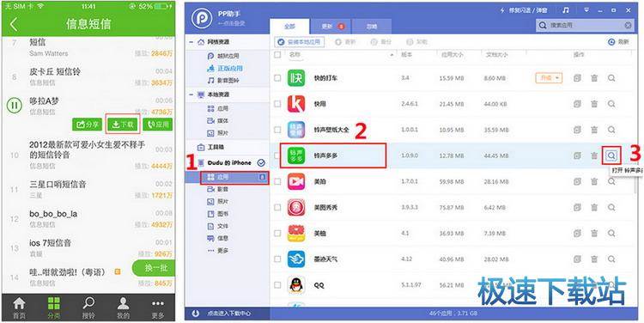Tap the 首页 home icon on the phone
The height and width of the screenshot is (323, 644).
pyautogui.click(x=19, y=304)
